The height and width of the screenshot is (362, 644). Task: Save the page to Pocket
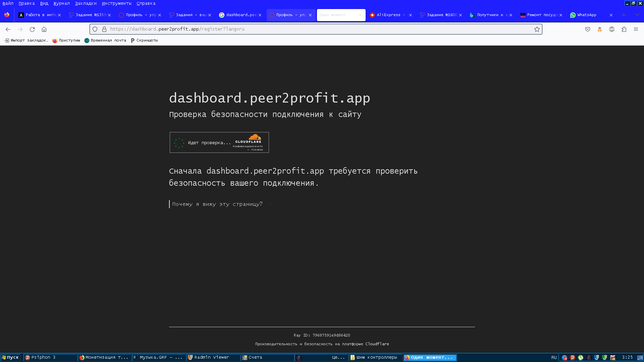coord(588,29)
